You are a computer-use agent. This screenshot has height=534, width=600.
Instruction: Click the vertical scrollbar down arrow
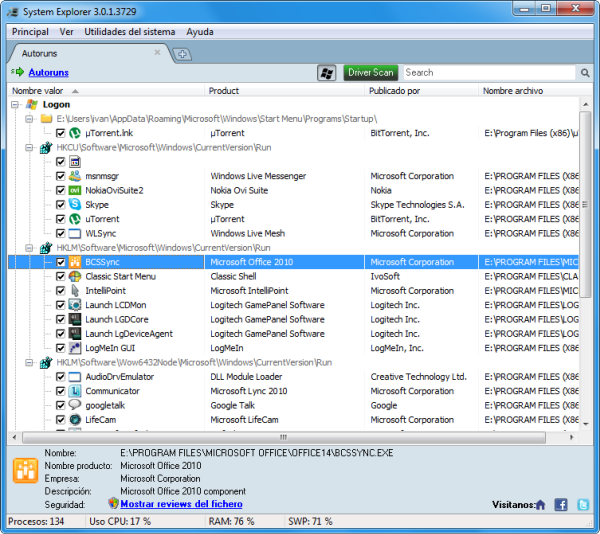tap(585, 424)
